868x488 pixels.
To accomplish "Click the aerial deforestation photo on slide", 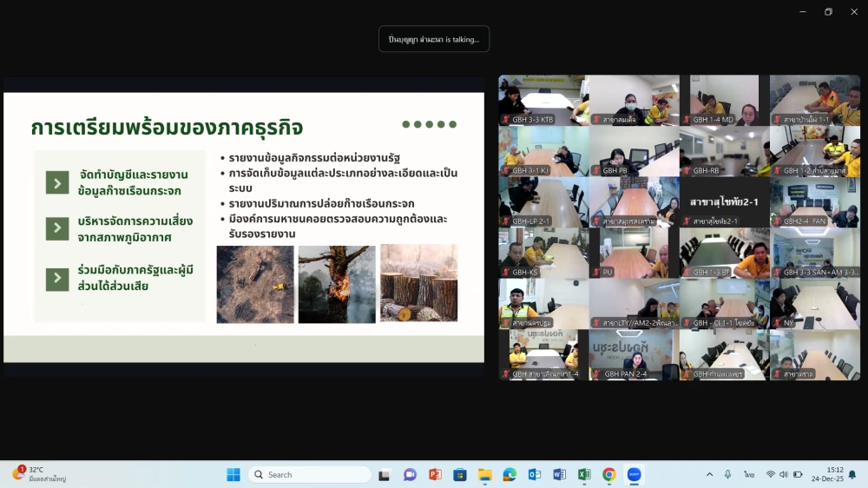I will (255, 284).
